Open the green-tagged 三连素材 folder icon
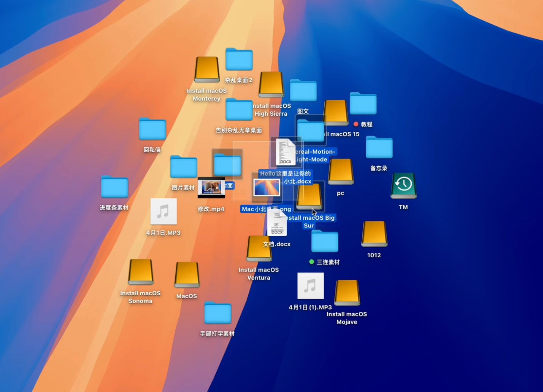This screenshot has height=392, width=543. pos(325,241)
